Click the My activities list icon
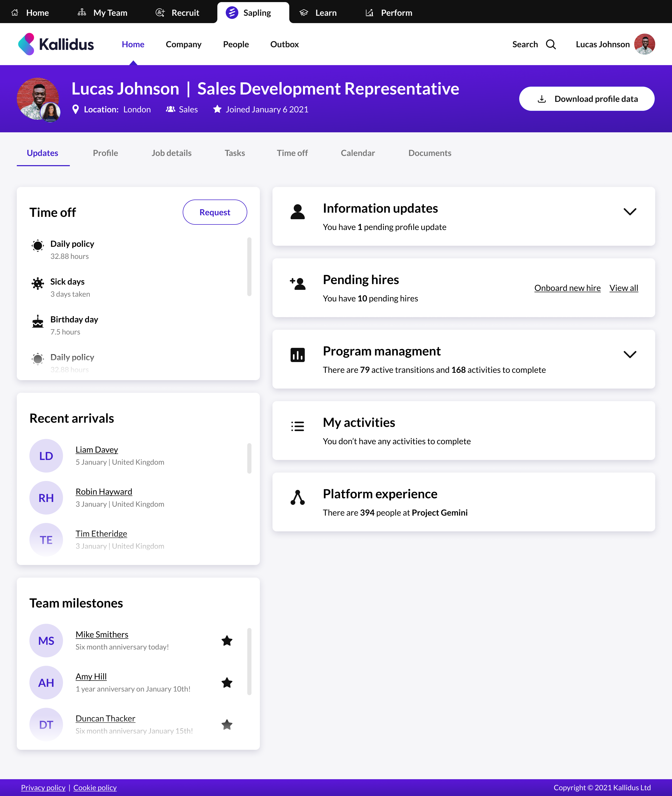The image size is (672, 796). [x=297, y=426]
